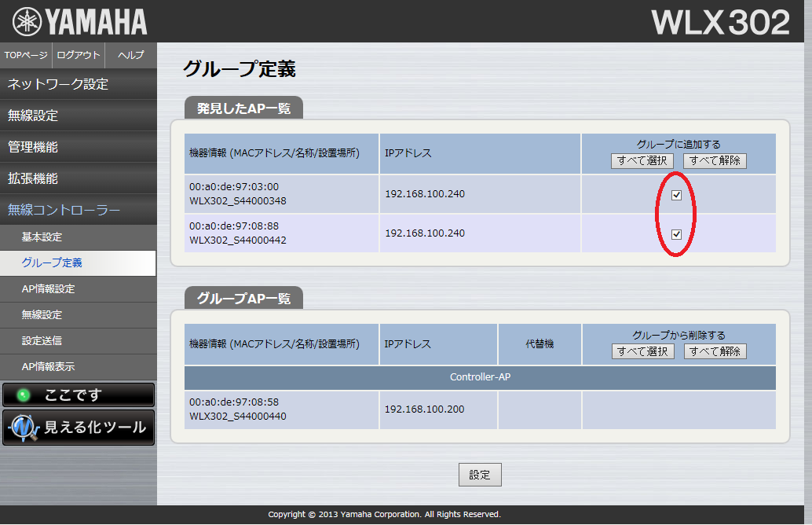
Task: Expand the 拡張機能 menu section
Action: (x=78, y=178)
